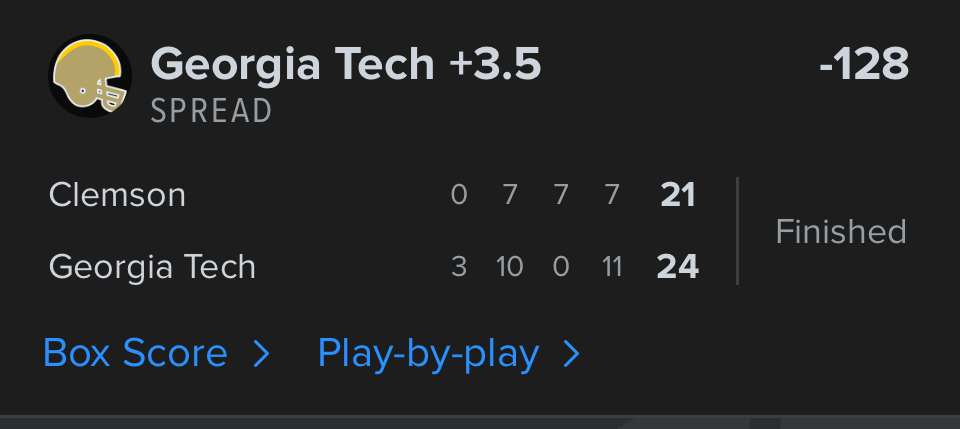The height and width of the screenshot is (429, 960).
Task: Open the Box Score link
Action: [135, 353]
